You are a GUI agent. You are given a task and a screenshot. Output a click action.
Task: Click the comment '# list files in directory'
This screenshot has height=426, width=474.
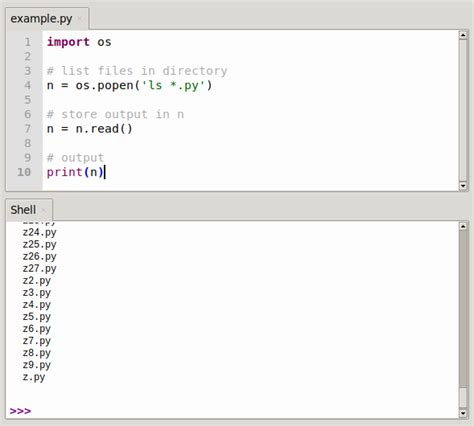pyautogui.click(x=137, y=71)
